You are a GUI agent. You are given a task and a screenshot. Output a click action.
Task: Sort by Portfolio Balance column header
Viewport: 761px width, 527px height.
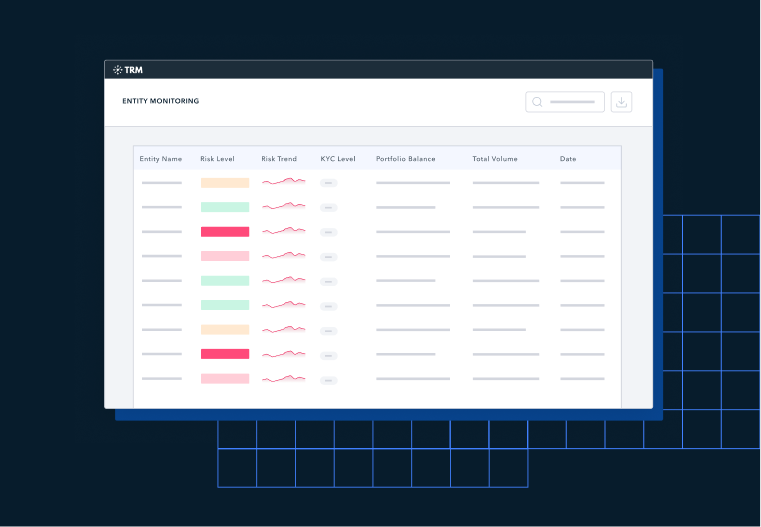click(x=406, y=159)
